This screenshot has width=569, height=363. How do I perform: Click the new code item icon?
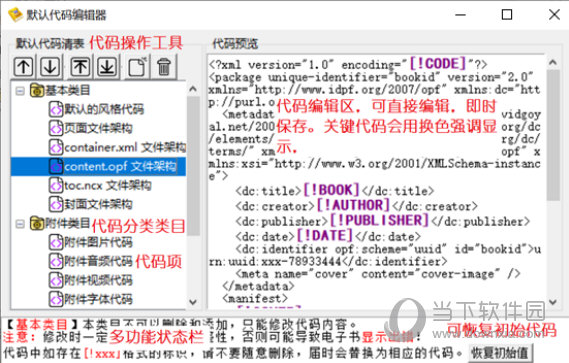[x=137, y=67]
